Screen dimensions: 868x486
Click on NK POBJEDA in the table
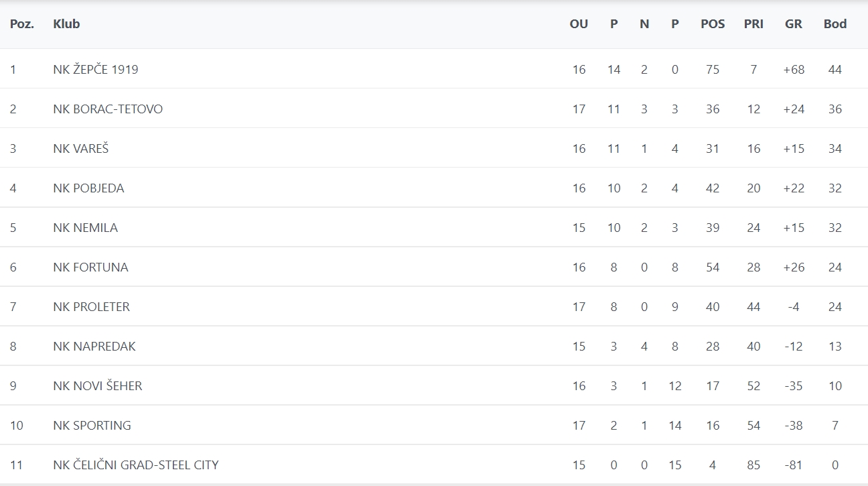pyautogui.click(x=88, y=188)
